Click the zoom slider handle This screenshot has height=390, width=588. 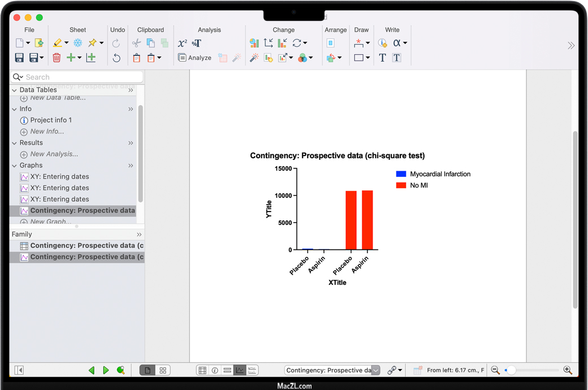point(511,370)
